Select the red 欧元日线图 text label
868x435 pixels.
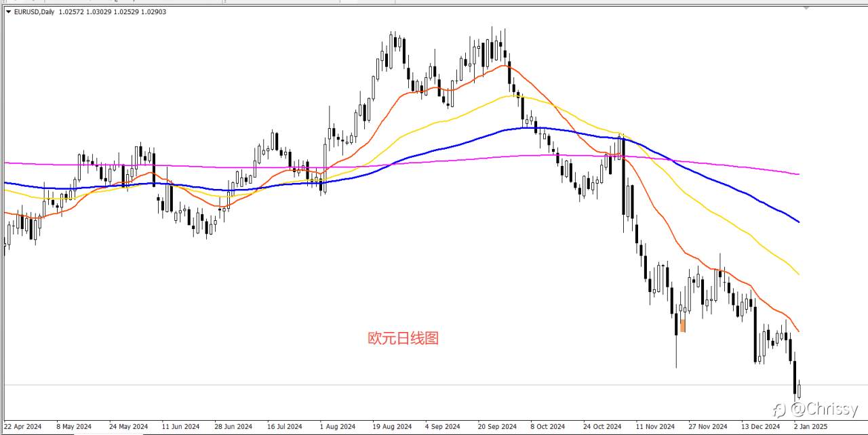403,337
